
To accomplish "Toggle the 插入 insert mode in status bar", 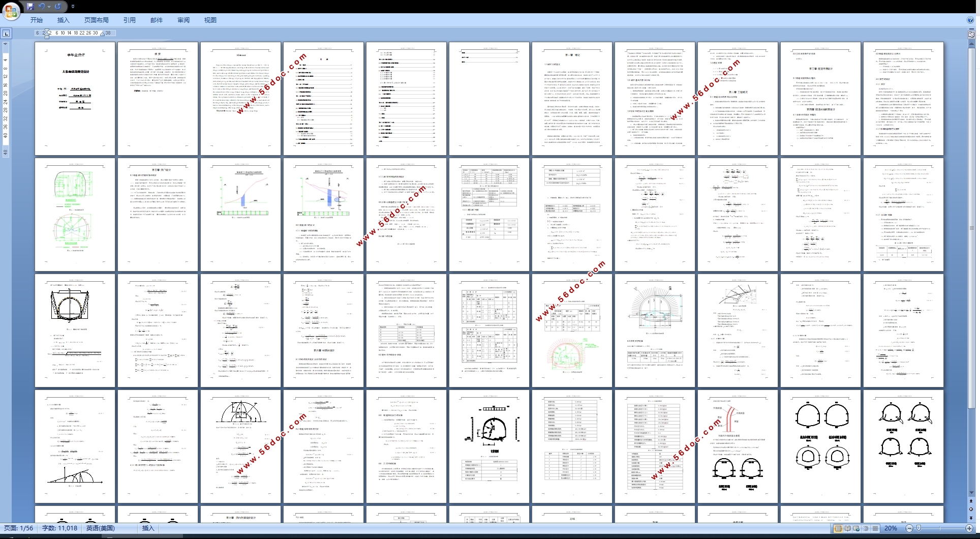I will coord(148,528).
